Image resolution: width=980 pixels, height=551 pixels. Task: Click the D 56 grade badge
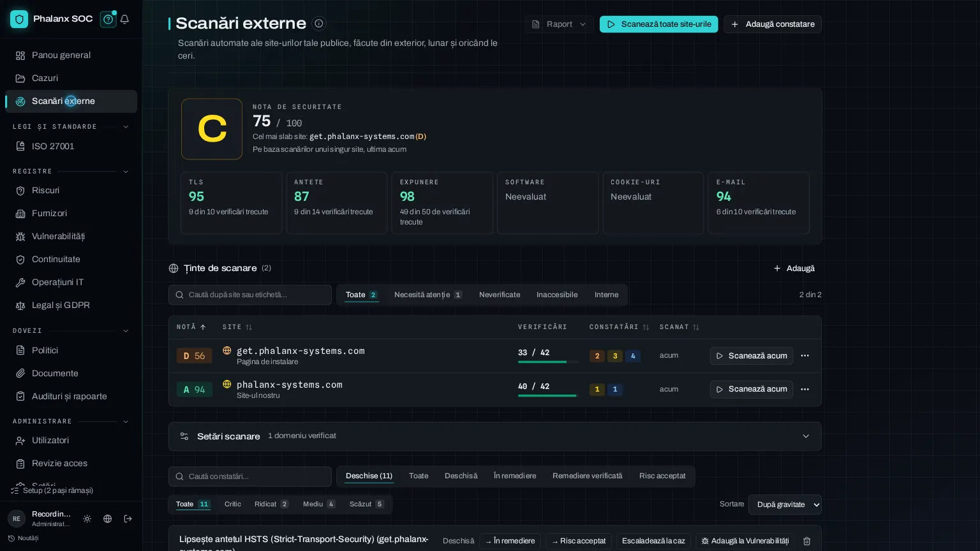[194, 356]
